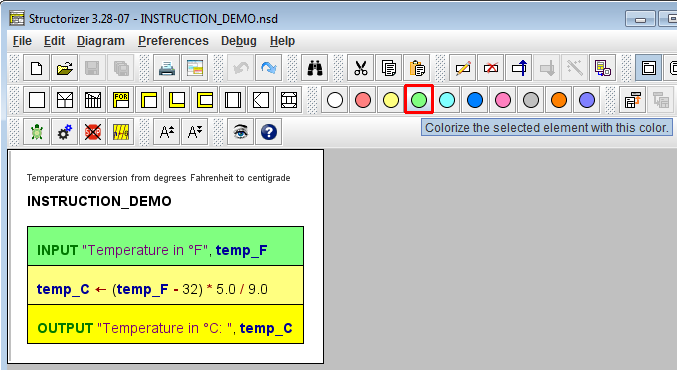Image resolution: width=677 pixels, height=370 pixels.
Task: Insert a FOR loop element
Action: [x=121, y=100]
